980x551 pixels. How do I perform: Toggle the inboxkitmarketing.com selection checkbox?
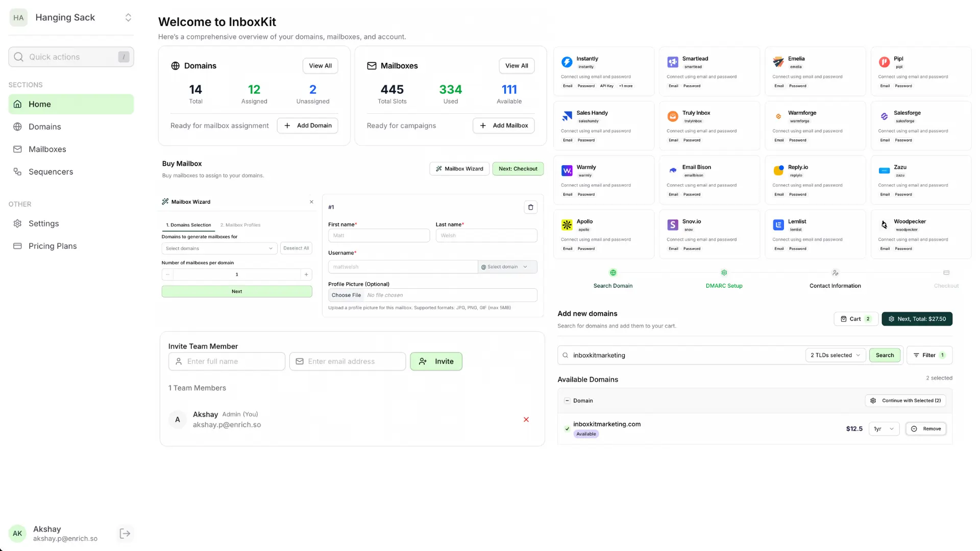[567, 429]
